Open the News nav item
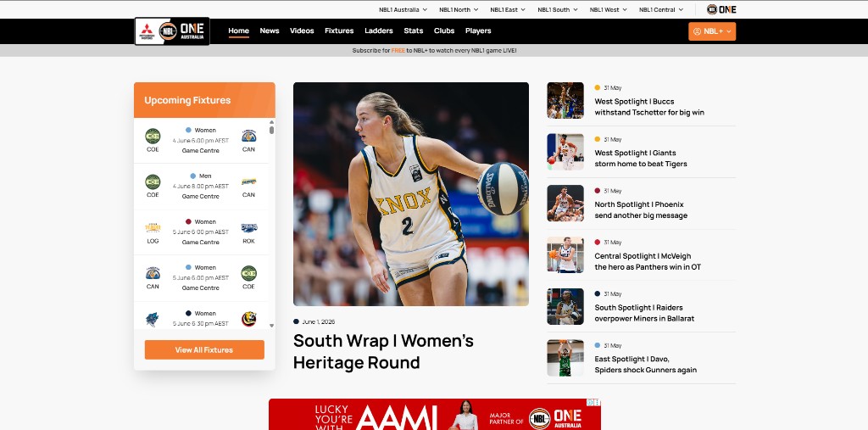The width and height of the screenshot is (868, 430). [270, 31]
